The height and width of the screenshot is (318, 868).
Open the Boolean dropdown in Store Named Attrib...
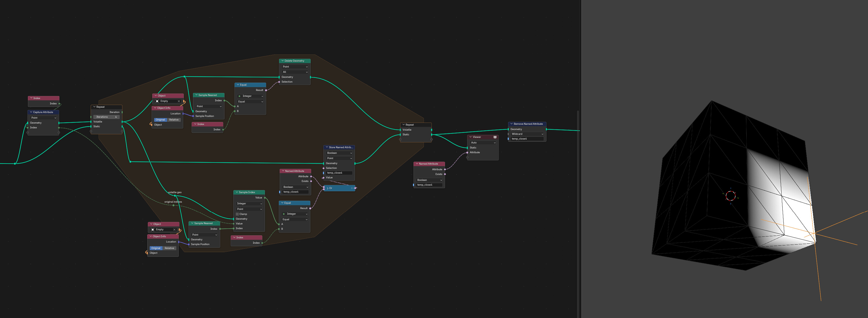pyautogui.click(x=339, y=153)
